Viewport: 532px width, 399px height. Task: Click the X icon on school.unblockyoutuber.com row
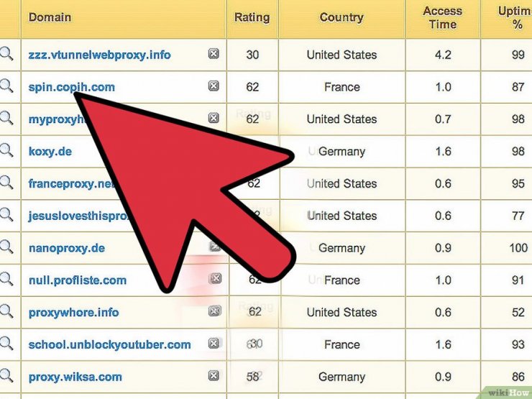214,344
